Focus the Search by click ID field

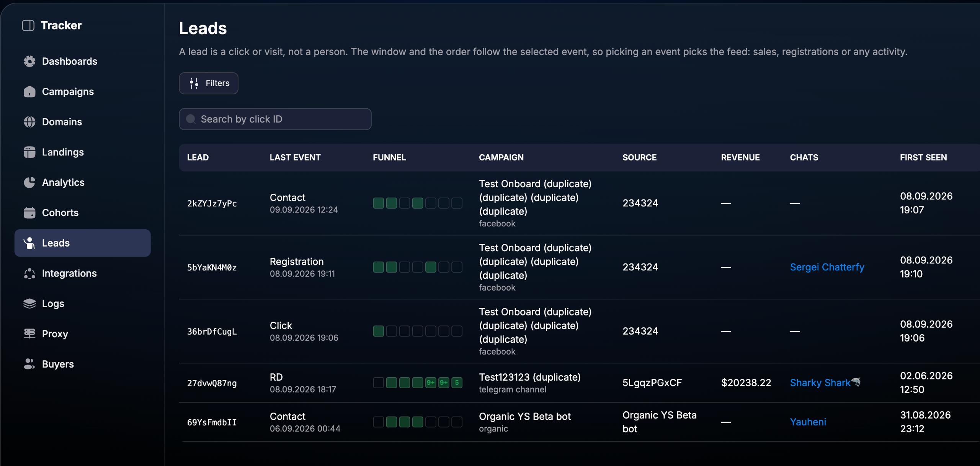(x=275, y=119)
